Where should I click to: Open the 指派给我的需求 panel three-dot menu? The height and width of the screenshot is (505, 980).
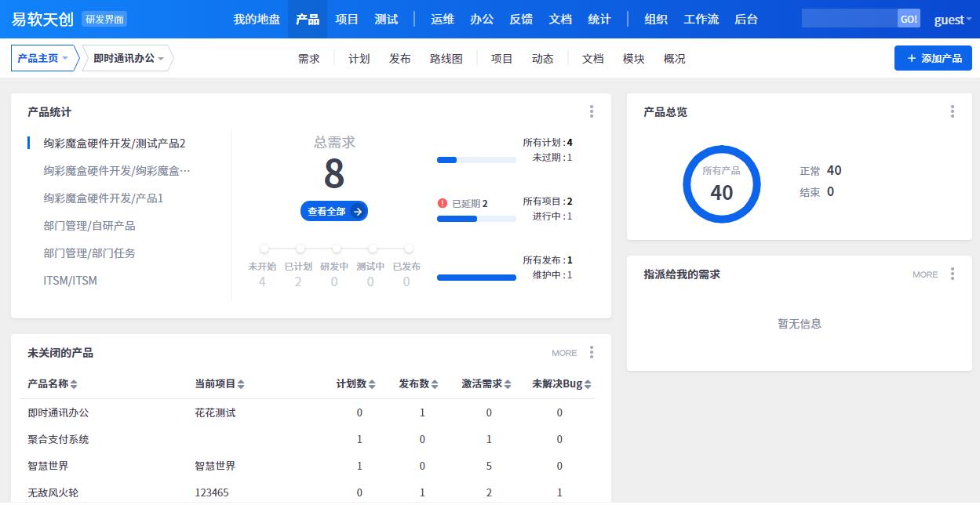(x=952, y=274)
